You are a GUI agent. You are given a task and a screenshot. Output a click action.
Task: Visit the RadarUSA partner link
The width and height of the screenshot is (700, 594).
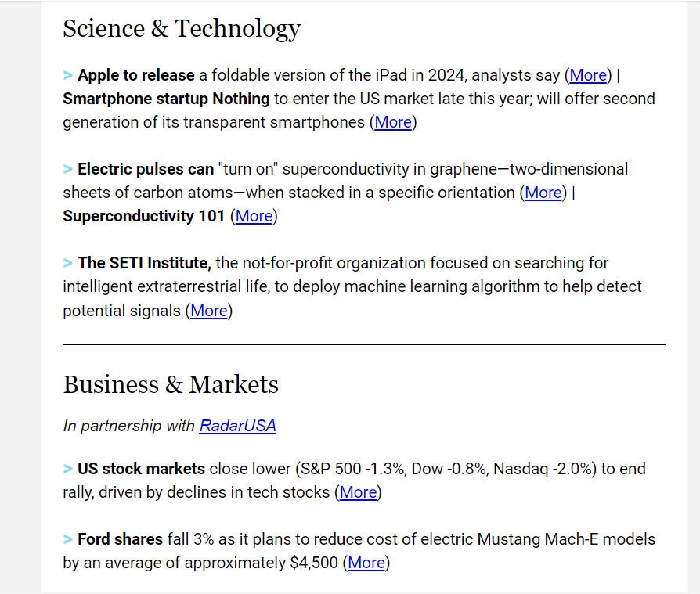click(237, 426)
